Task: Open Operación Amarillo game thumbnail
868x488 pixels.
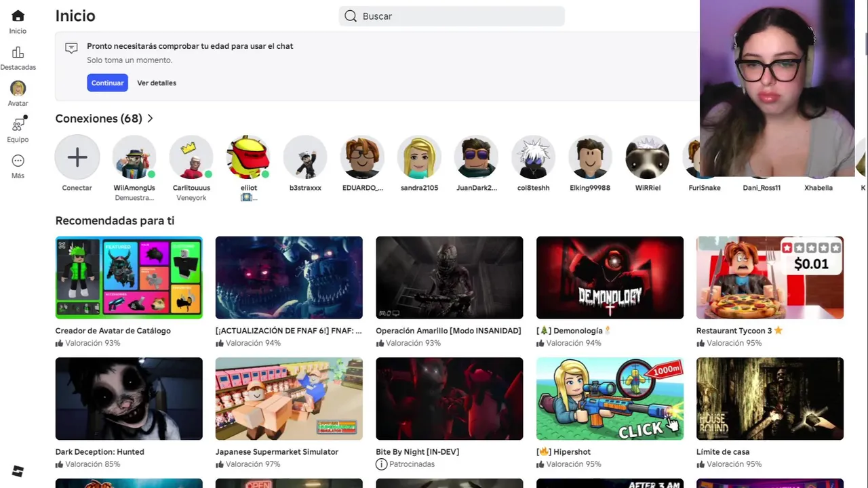Action: point(450,277)
